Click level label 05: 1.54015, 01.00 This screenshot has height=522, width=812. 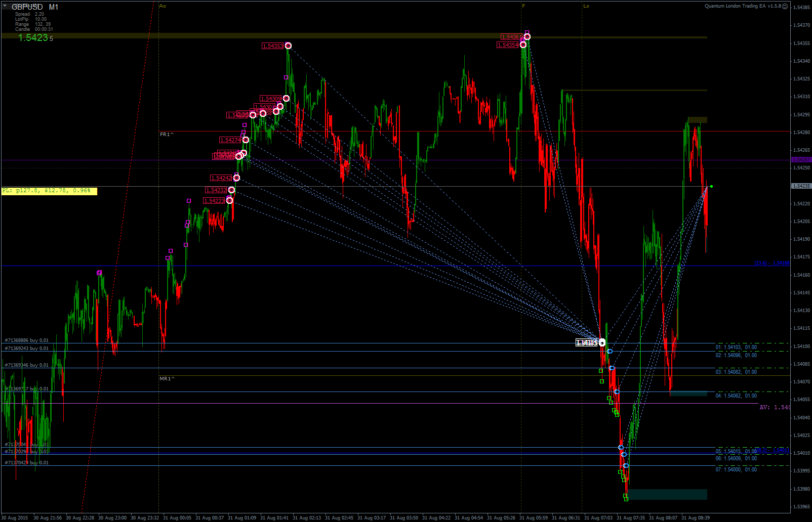click(736, 451)
